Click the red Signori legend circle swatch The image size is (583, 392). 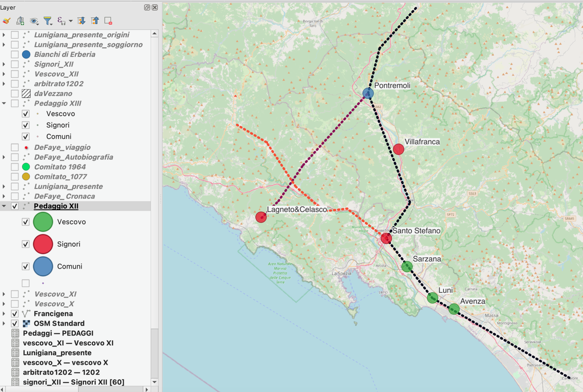pos(43,244)
